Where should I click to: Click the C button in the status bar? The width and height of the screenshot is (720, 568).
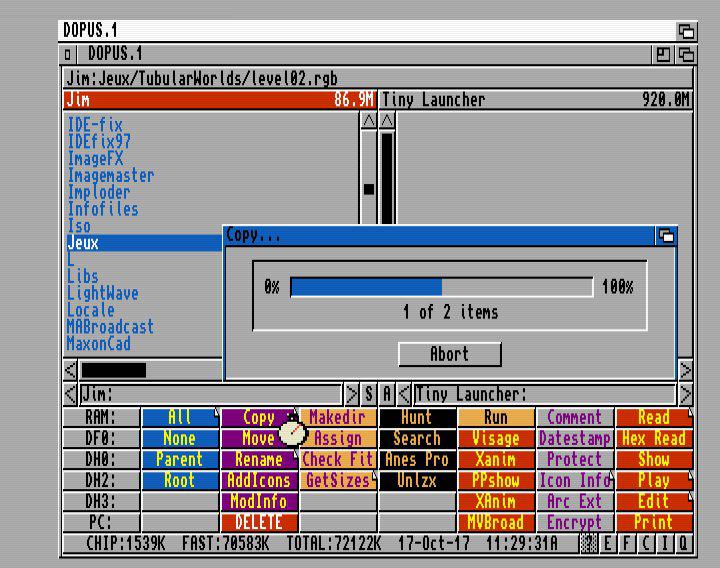(x=646, y=544)
